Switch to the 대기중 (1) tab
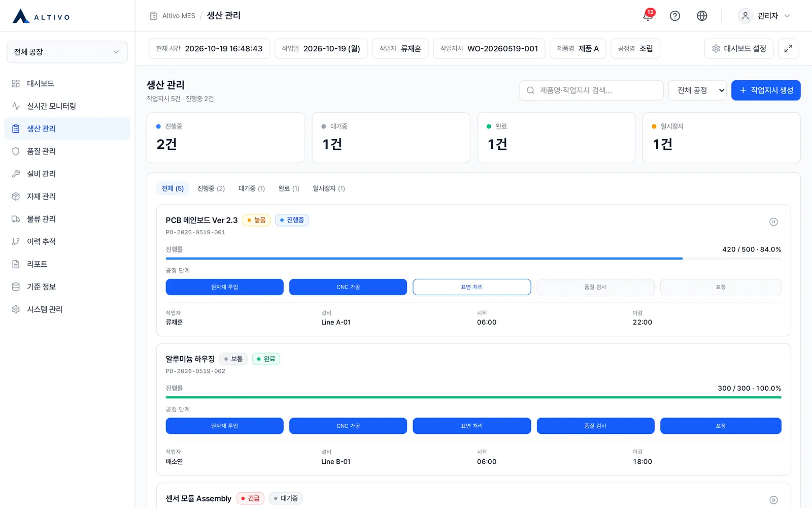 pyautogui.click(x=252, y=188)
